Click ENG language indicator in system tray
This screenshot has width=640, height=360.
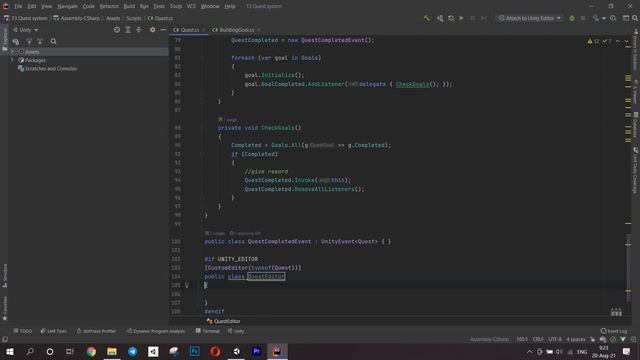582,351
